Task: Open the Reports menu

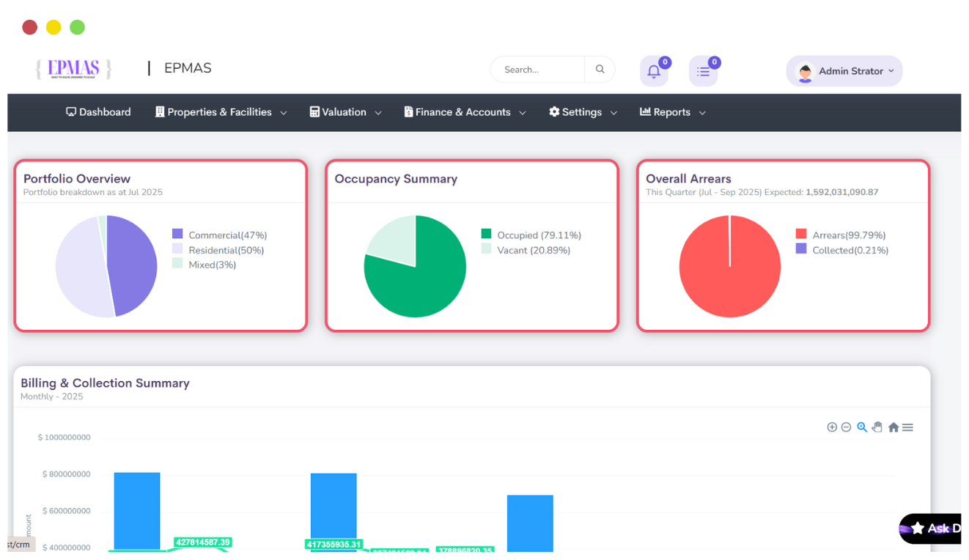Action: [x=673, y=112]
